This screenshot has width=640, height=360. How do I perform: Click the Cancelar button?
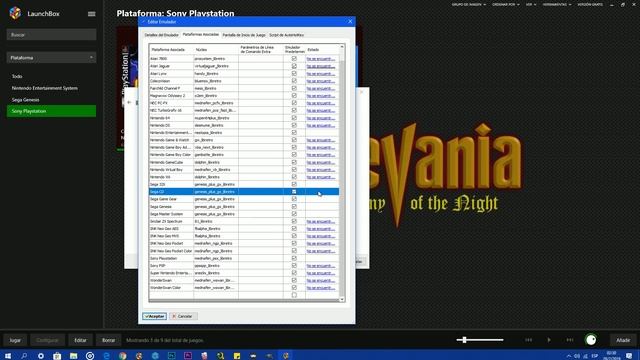(x=182, y=316)
